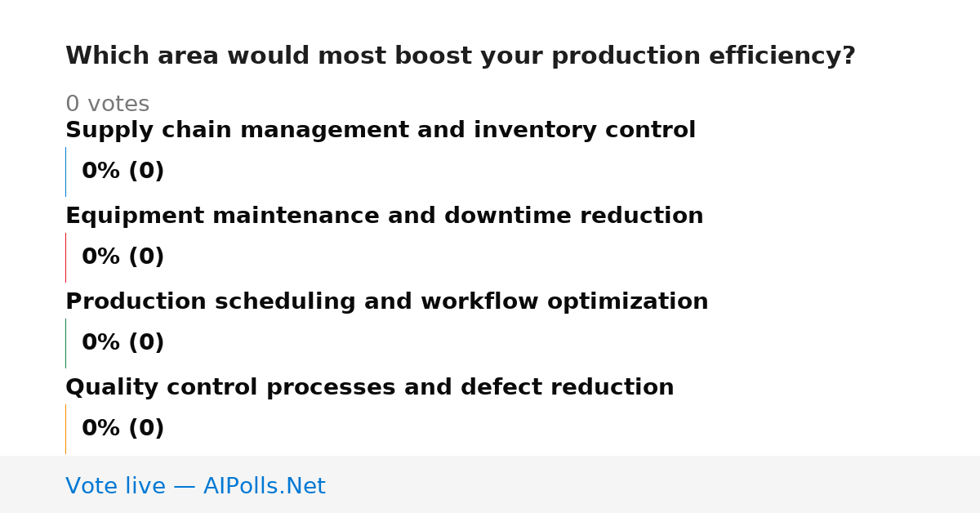Click the poll question heading about production efficiency

coord(461,56)
